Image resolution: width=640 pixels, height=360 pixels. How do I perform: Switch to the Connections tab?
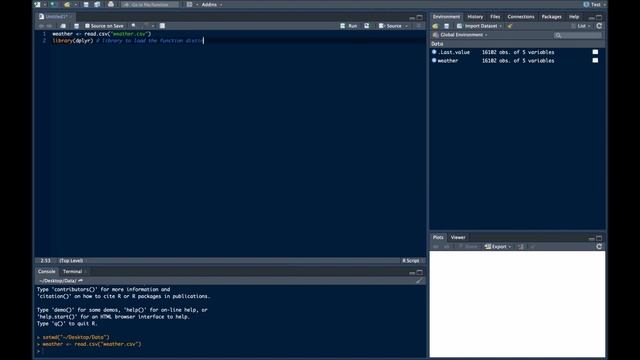(x=521, y=17)
